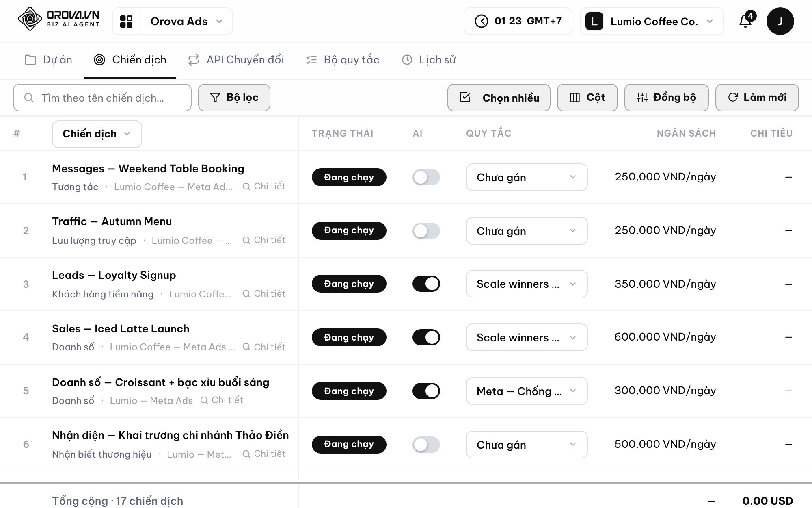This screenshot has height=508, width=812.
Task: Open rule dropdown for Traffic – Autumn Menu
Action: (x=527, y=231)
